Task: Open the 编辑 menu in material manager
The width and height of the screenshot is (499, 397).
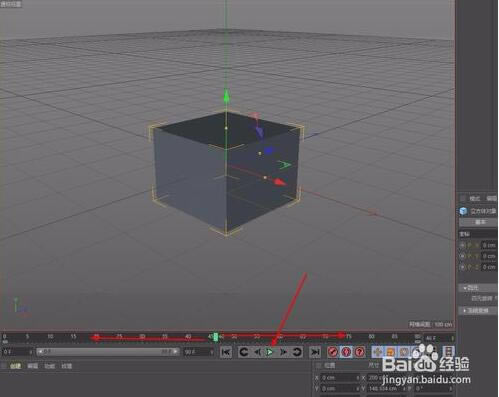Action: coord(33,366)
